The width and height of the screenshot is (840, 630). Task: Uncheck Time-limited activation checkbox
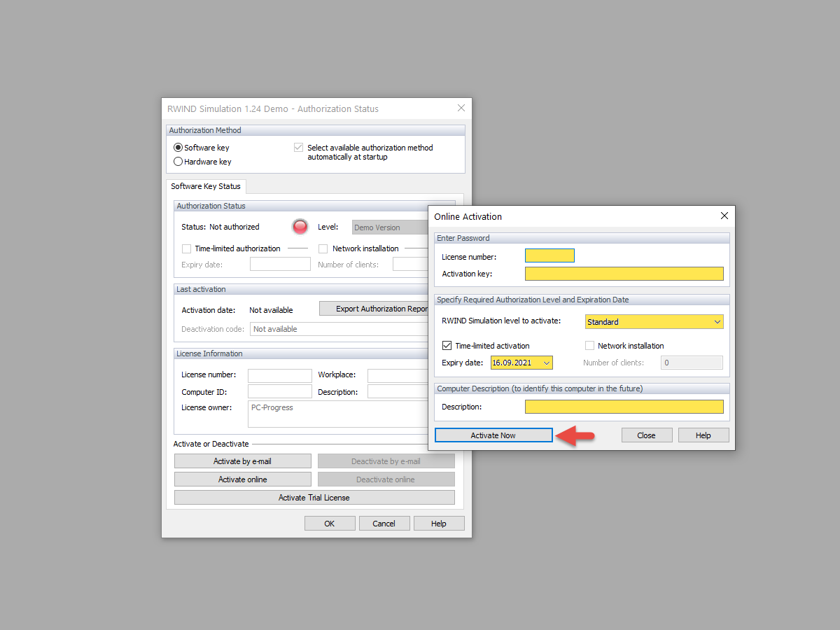[447, 346]
